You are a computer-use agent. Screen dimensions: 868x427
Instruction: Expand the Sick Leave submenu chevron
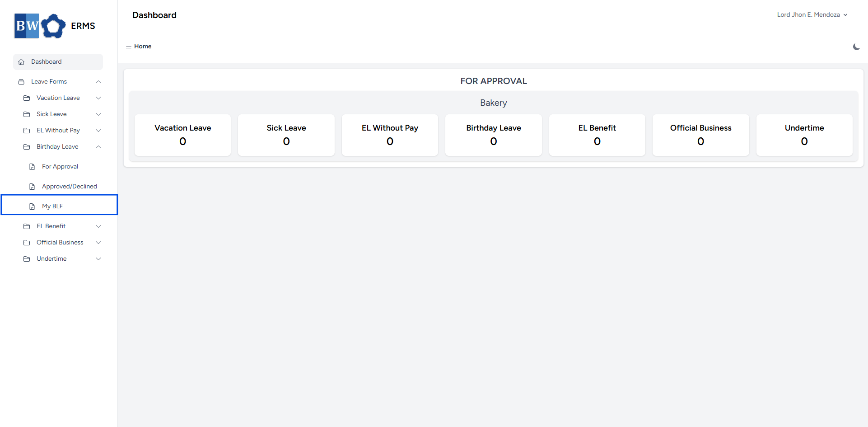click(98, 114)
